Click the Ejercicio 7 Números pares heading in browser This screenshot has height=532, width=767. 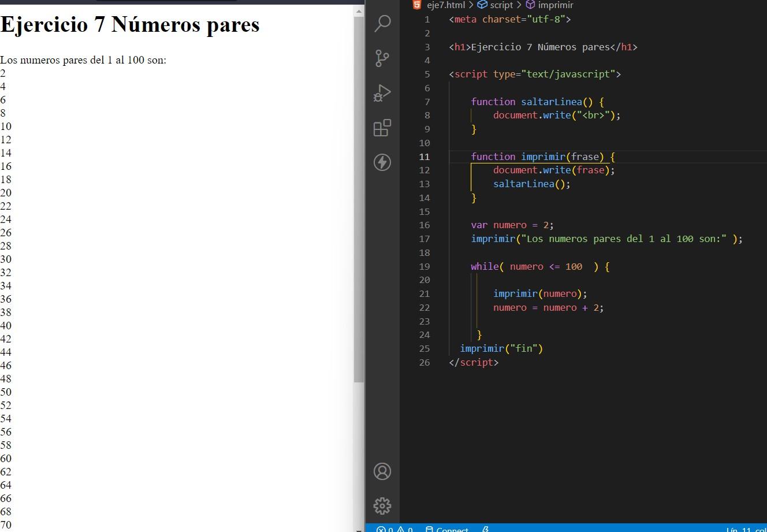point(130,24)
